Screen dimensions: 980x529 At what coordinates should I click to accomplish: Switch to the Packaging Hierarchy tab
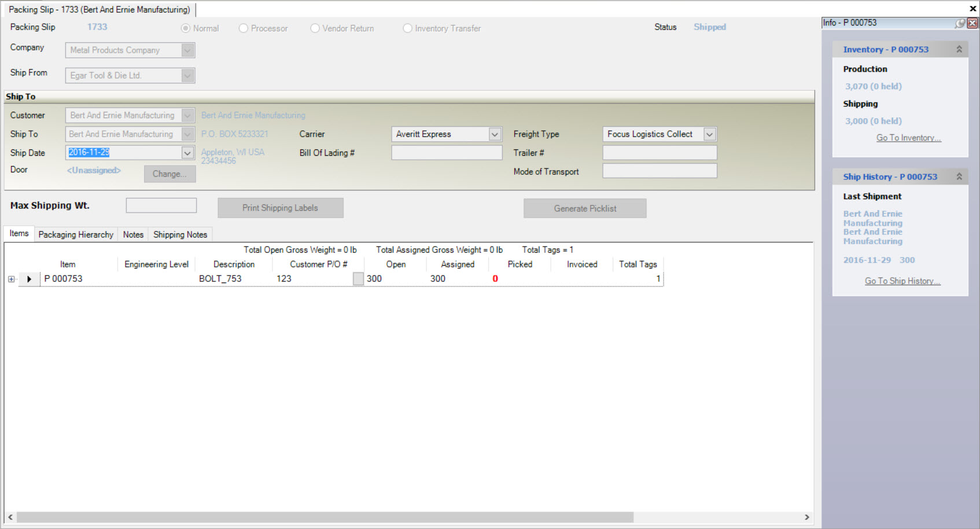point(76,234)
